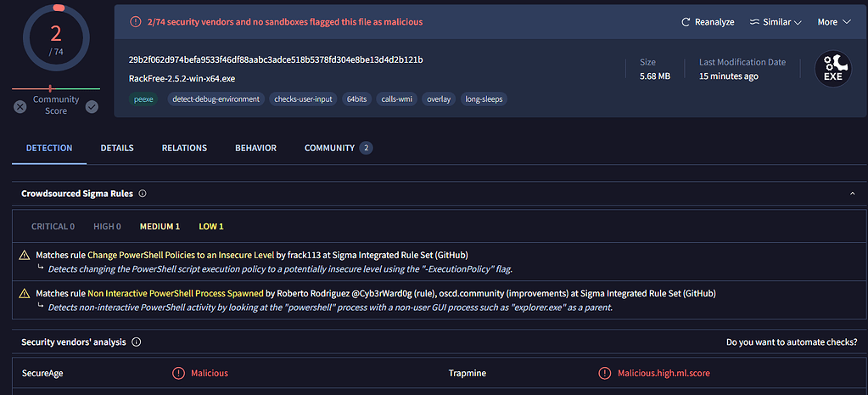
Task: Click the community score X downvote icon
Action: [x=20, y=107]
